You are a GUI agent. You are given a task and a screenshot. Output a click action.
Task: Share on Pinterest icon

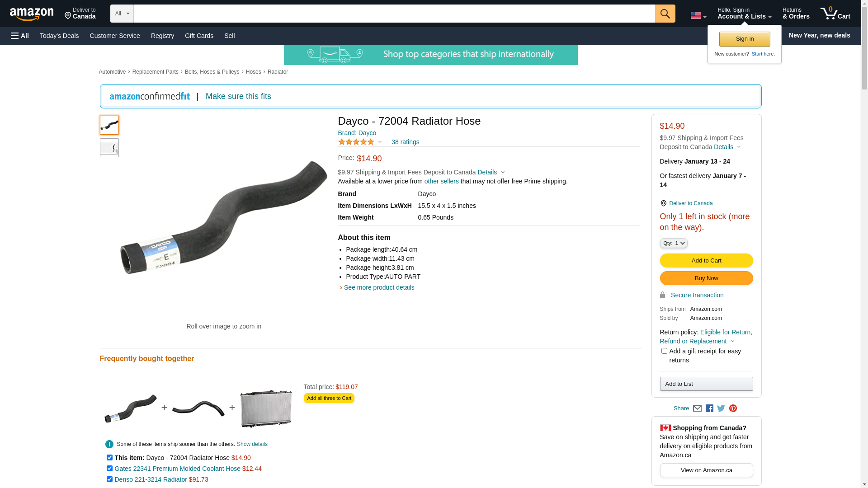(x=733, y=408)
